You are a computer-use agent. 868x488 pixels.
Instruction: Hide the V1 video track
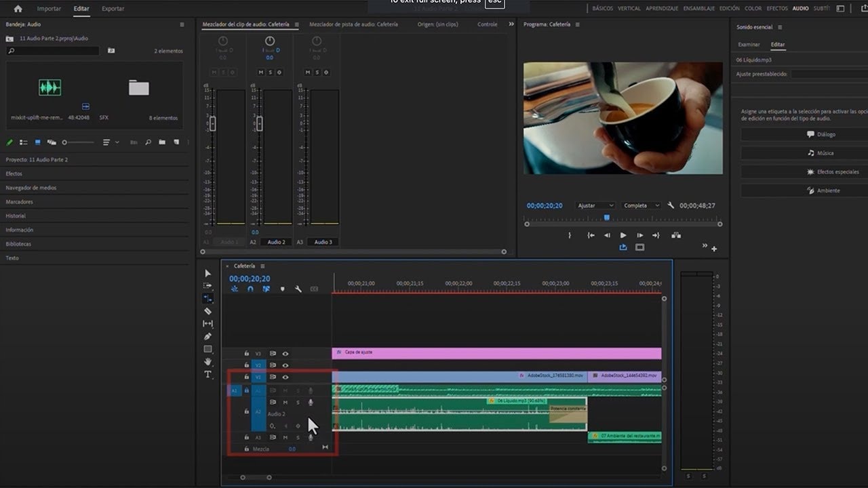[285, 377]
